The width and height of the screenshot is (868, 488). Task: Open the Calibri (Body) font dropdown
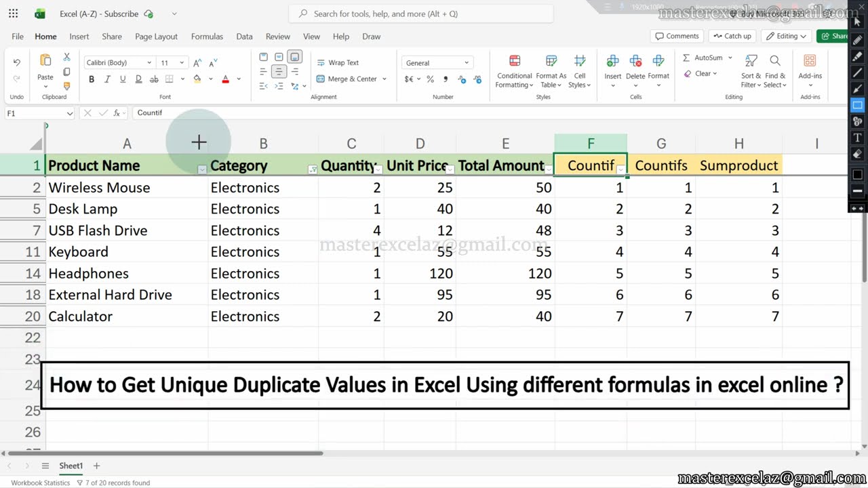click(x=149, y=62)
